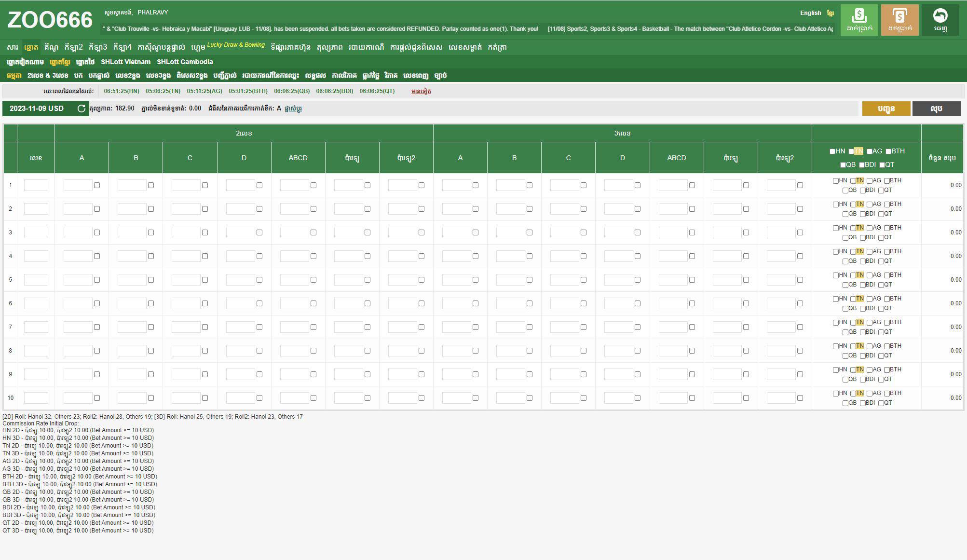Screen dimensions: 967x560
Task: Tick the highlighted TN checkbox in row 2
Action: coord(853,205)
